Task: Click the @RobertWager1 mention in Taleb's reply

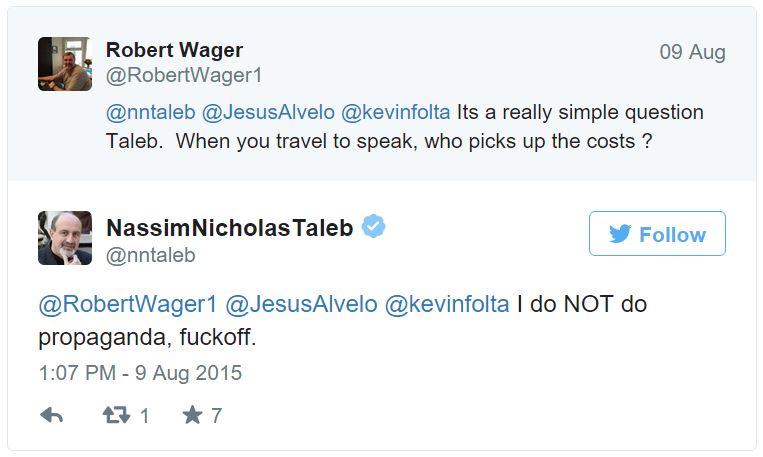Action: tap(127, 304)
